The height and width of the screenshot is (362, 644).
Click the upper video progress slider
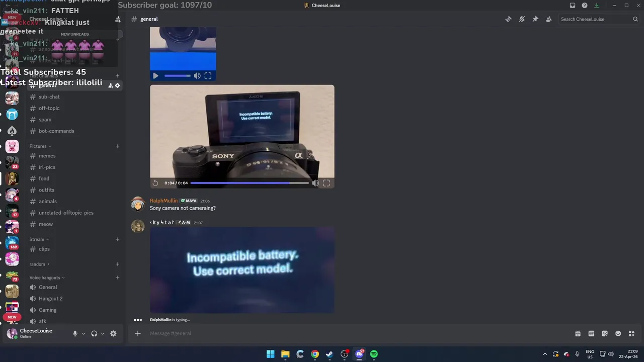(178, 76)
